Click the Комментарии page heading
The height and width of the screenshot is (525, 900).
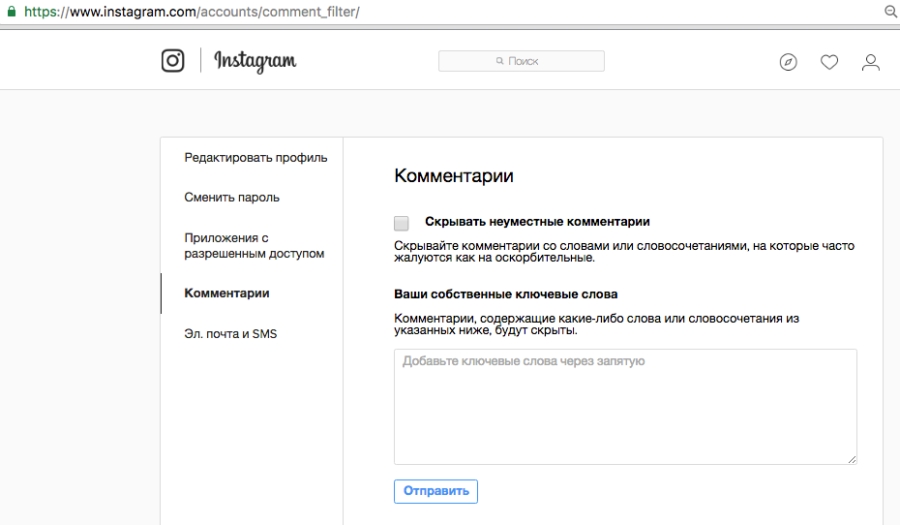(x=453, y=176)
